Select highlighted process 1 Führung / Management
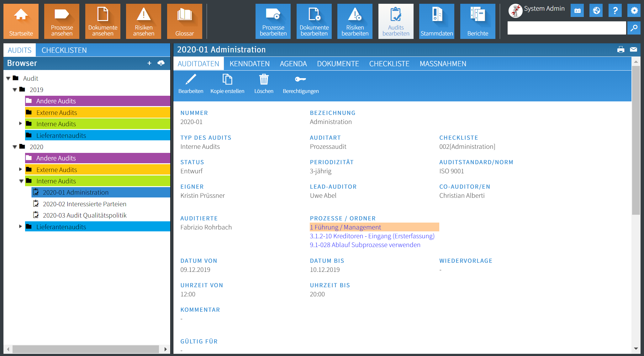The height and width of the screenshot is (356, 644). click(345, 227)
